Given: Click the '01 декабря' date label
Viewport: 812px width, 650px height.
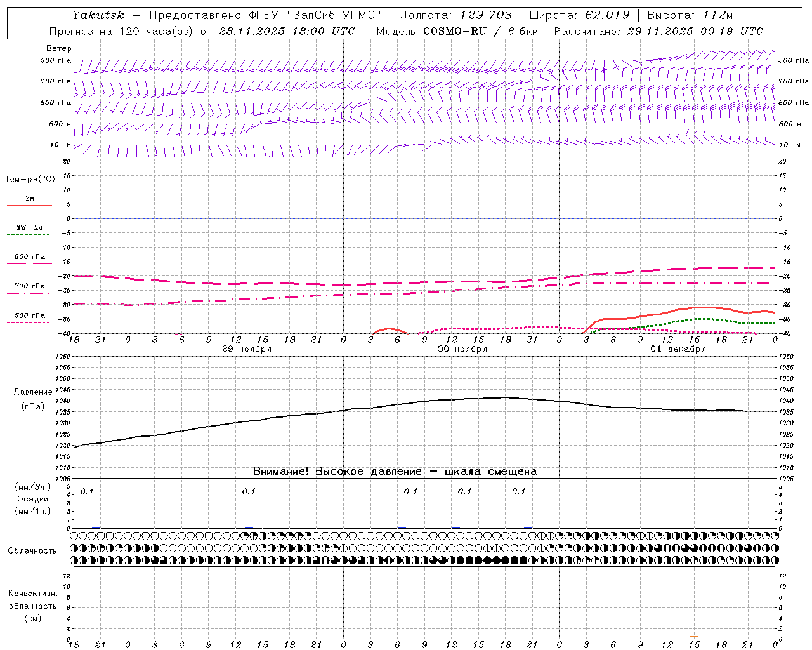Looking at the screenshot, I should coord(678,349).
